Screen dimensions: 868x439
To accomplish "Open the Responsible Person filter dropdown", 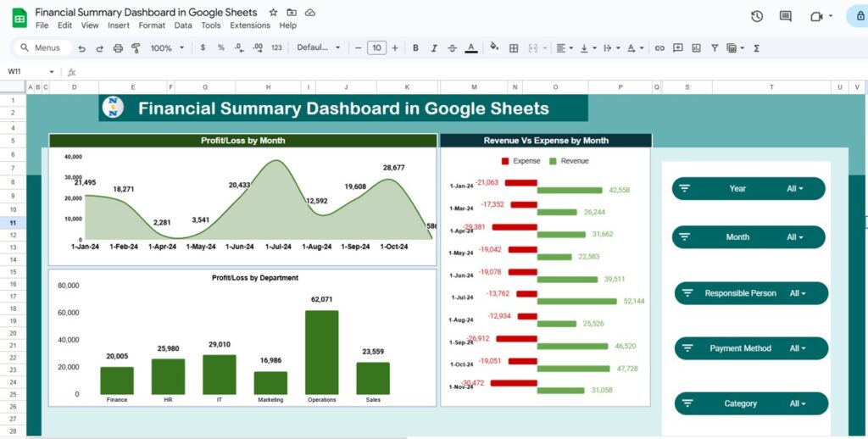I will pyautogui.click(x=751, y=293).
